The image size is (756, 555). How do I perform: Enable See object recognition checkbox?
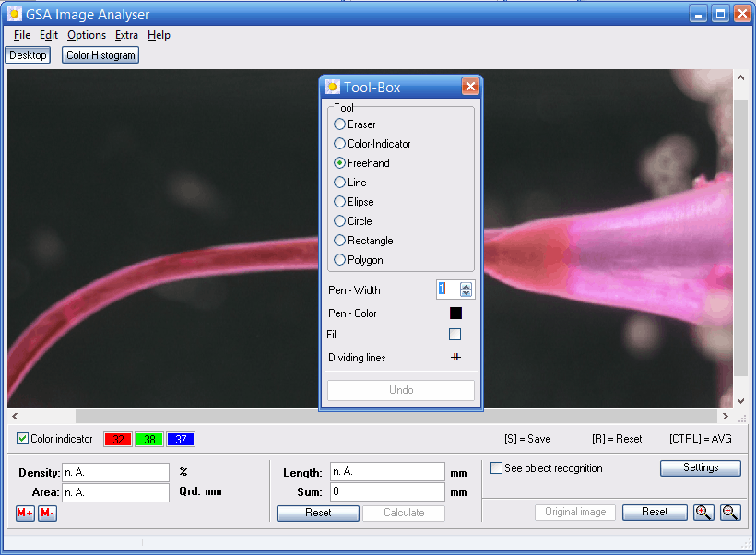[496, 467]
